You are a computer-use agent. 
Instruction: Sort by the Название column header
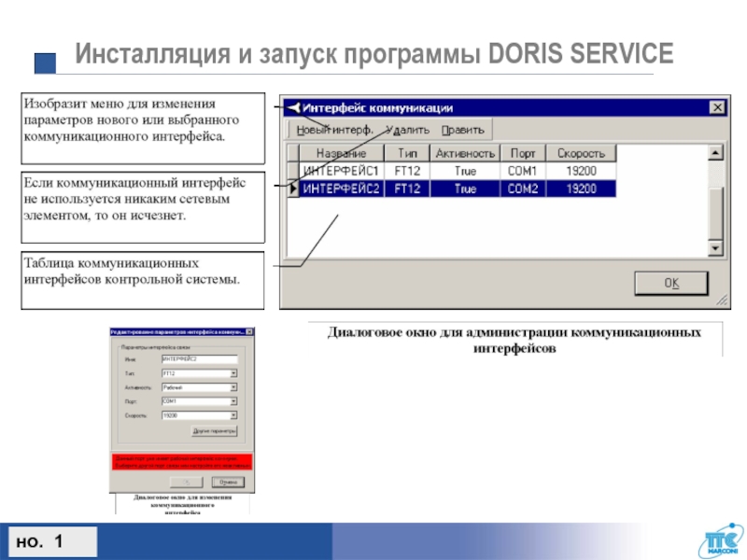point(341,153)
